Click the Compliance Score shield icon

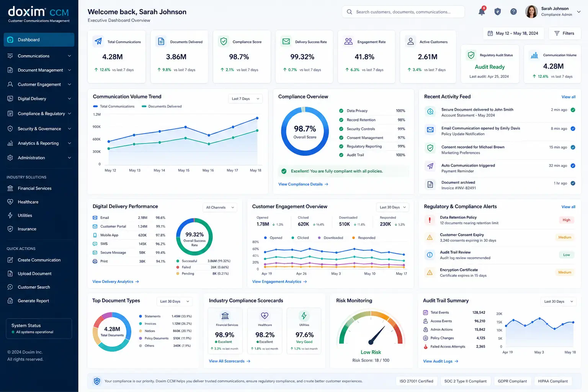(224, 41)
